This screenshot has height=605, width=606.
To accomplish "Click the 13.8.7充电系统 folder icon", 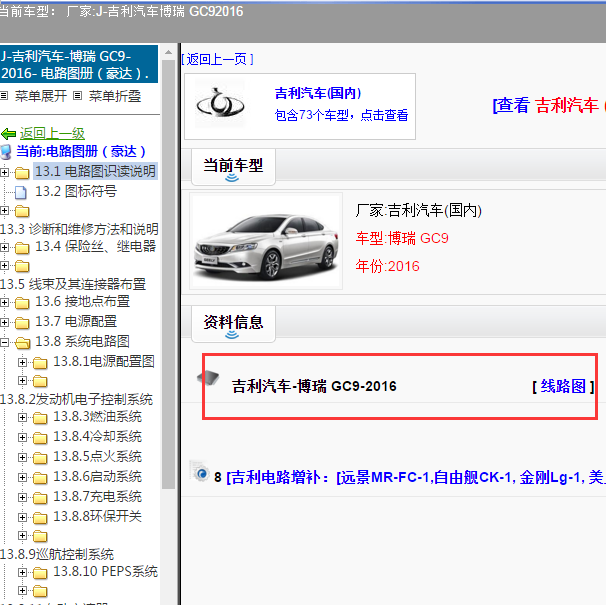I will point(40,498).
